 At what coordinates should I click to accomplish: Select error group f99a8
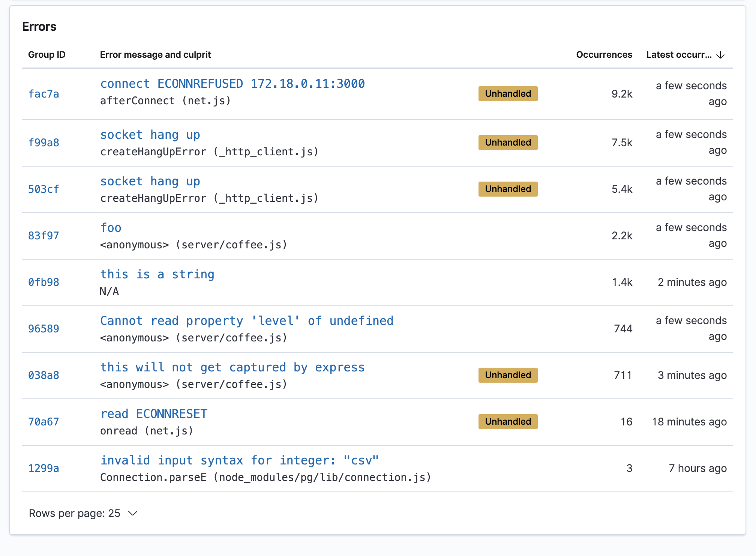(x=43, y=143)
